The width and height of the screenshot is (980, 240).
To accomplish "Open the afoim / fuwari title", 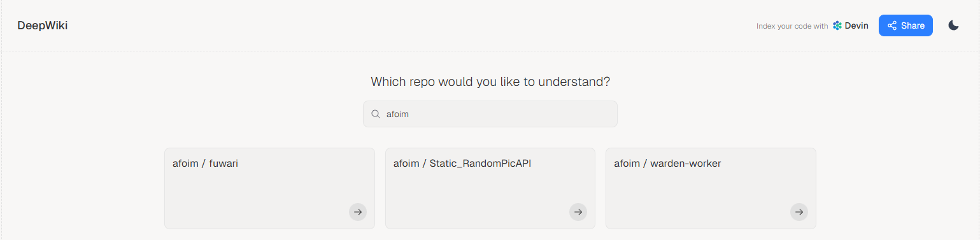I will [205, 164].
